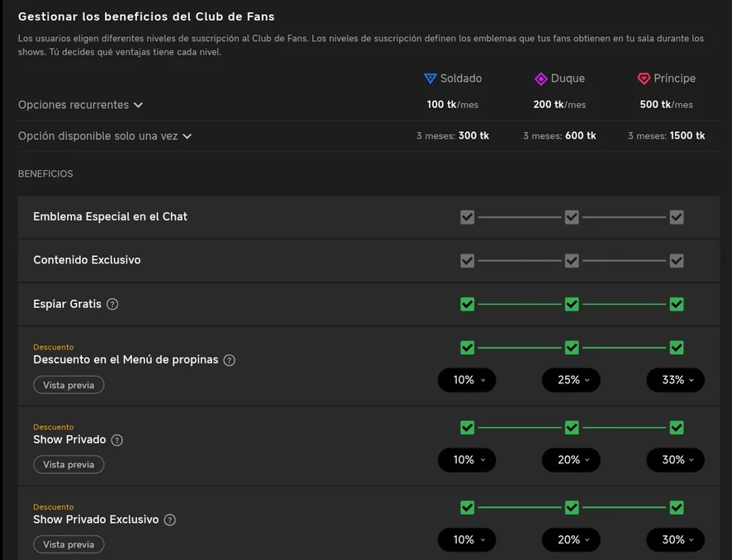Open the 10% Show Privado discount dropdown
Screen dimensions: 732x560
coord(467,460)
